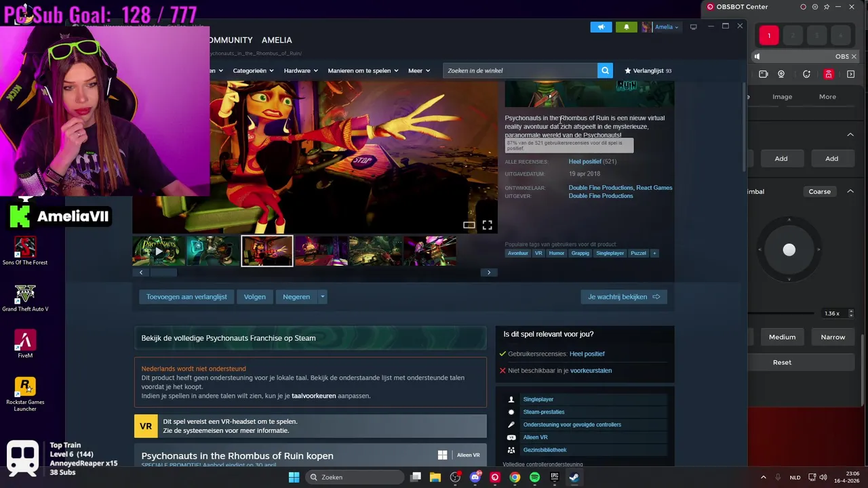Collapse the presets section chevron above the Add buttons
This screenshot has height=488, width=868.
(x=850, y=135)
